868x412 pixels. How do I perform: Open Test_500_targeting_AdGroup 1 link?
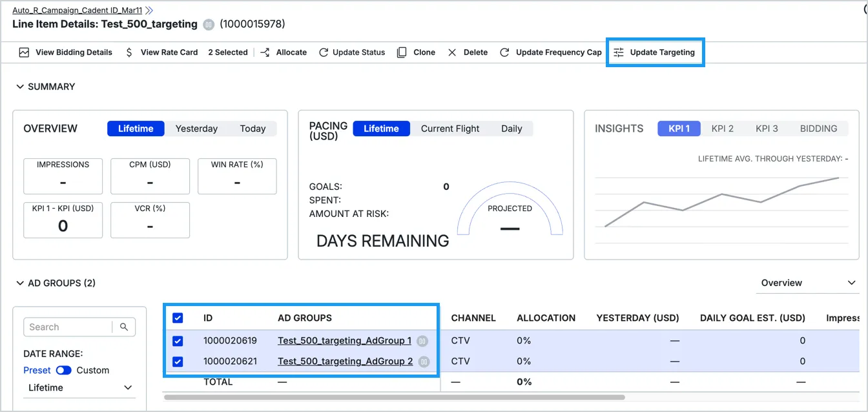click(344, 341)
